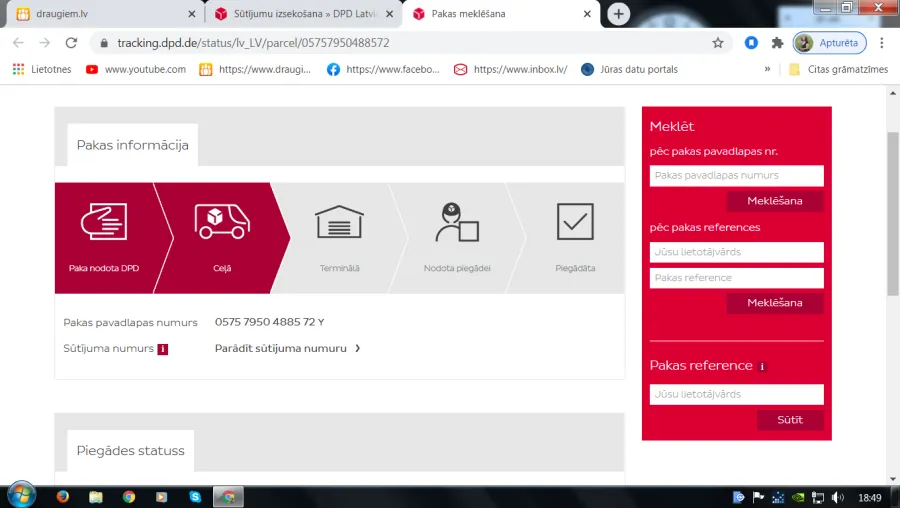Open the Extensions puzzle menu

coord(777,43)
